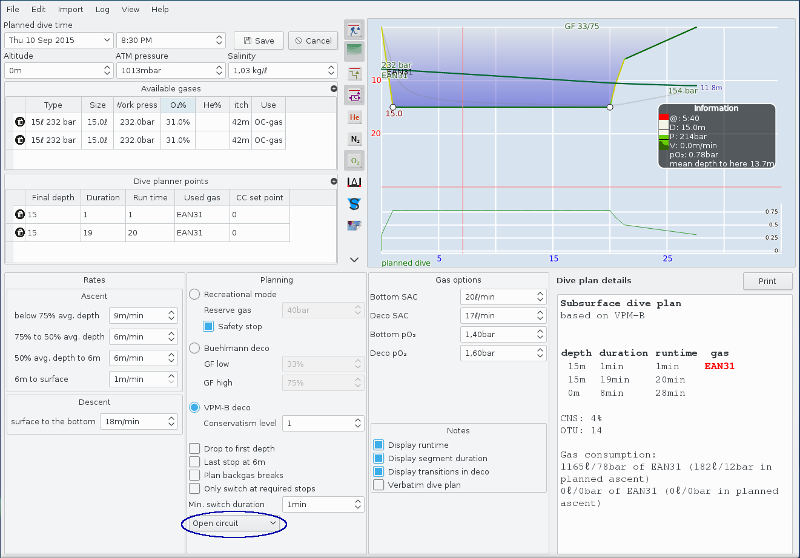Check Plan backgas breaks

point(194,475)
